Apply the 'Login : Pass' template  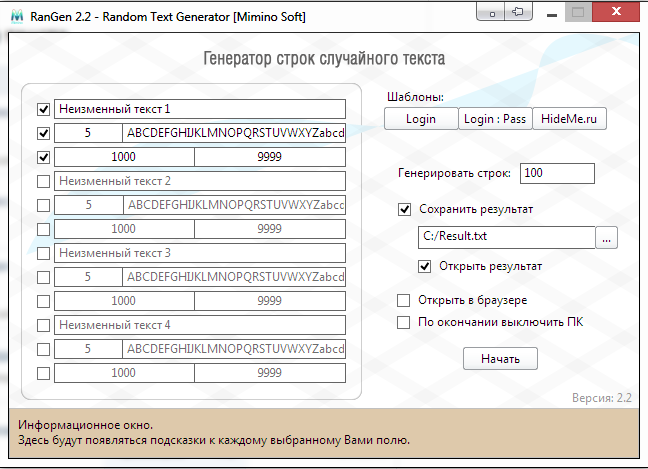point(494,119)
